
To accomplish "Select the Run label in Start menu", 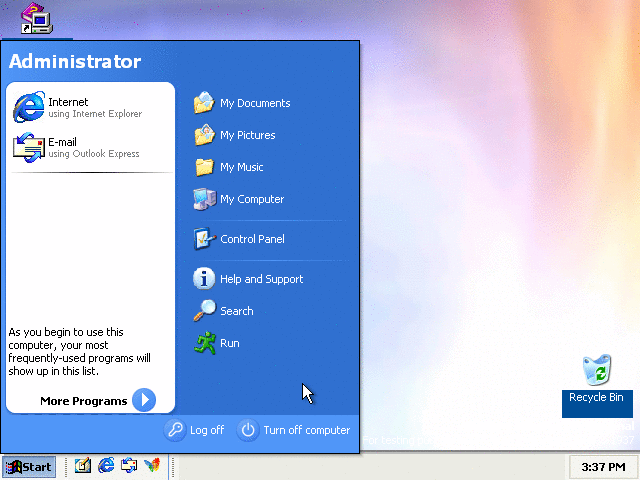I will tap(230, 343).
